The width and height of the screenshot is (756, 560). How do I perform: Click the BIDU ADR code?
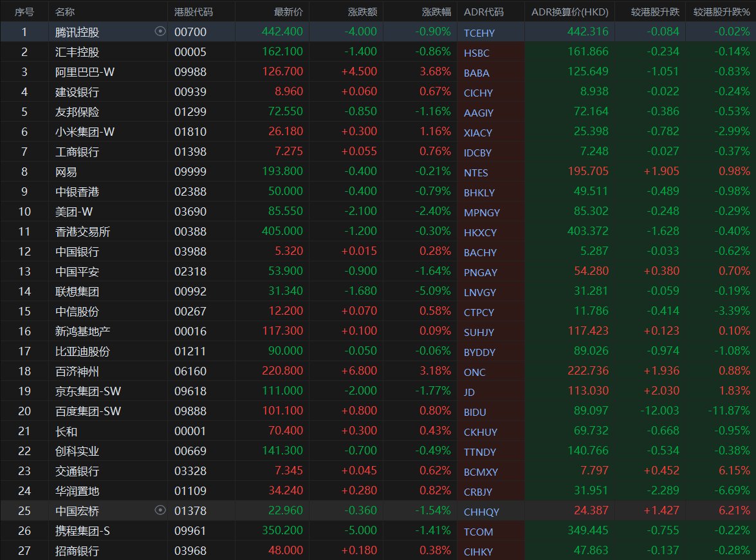(475, 413)
